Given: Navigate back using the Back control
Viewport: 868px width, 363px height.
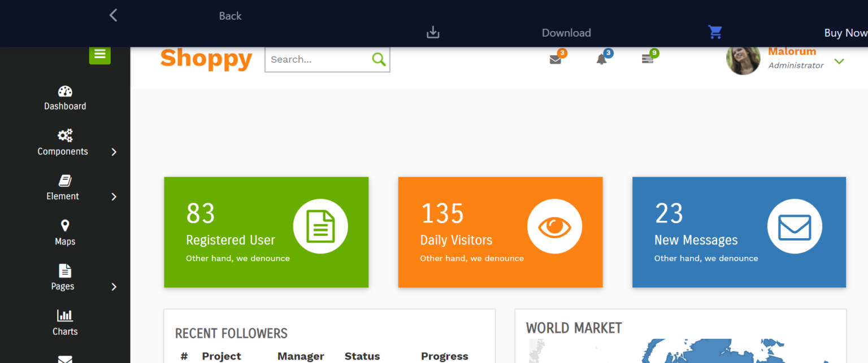Looking at the screenshot, I should pyautogui.click(x=113, y=15).
